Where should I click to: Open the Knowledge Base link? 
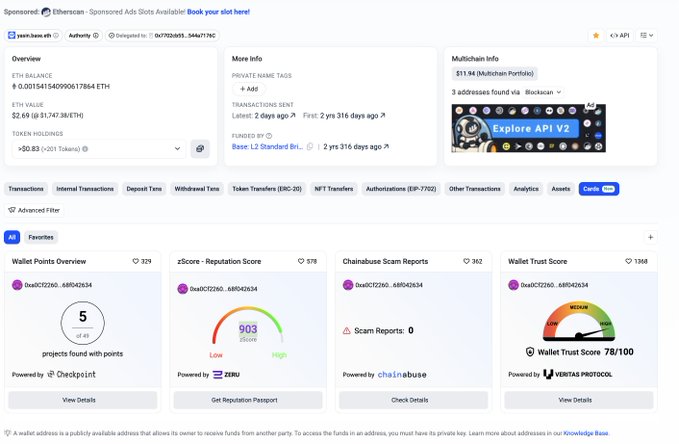point(586,433)
